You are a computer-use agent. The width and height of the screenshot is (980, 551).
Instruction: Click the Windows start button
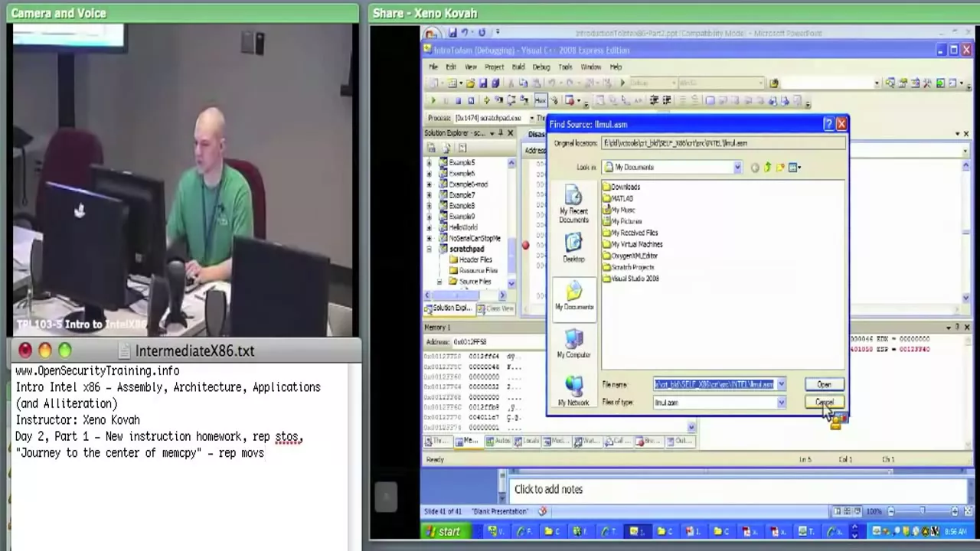(443, 531)
